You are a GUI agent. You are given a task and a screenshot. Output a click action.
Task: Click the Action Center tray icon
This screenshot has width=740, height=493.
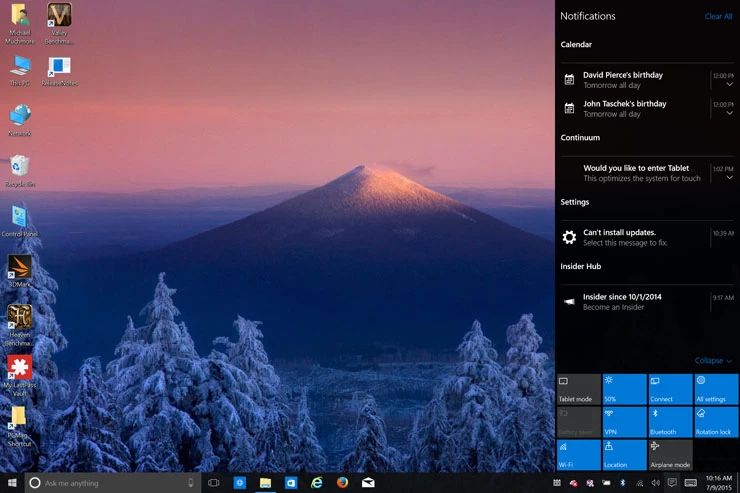click(x=672, y=483)
